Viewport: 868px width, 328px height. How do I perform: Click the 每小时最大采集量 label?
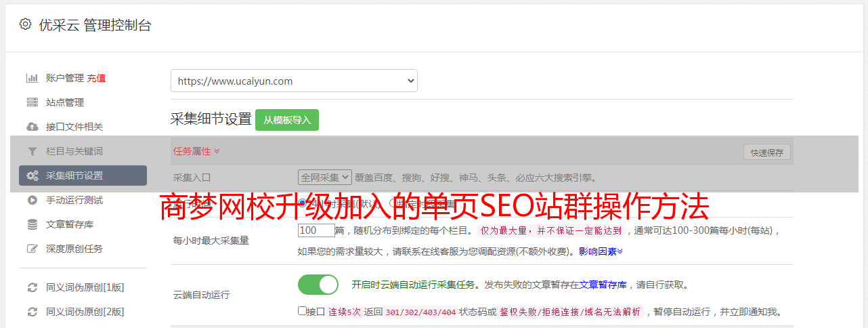(x=211, y=240)
